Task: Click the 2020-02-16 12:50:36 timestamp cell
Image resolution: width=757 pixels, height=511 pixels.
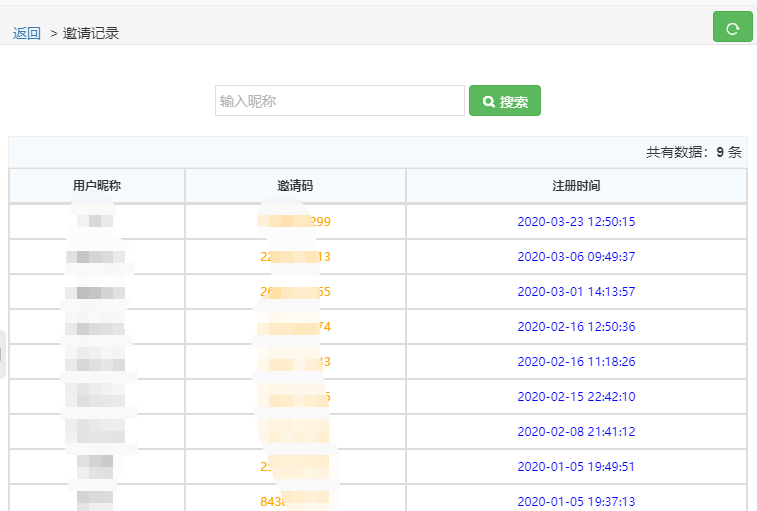Action: point(576,327)
